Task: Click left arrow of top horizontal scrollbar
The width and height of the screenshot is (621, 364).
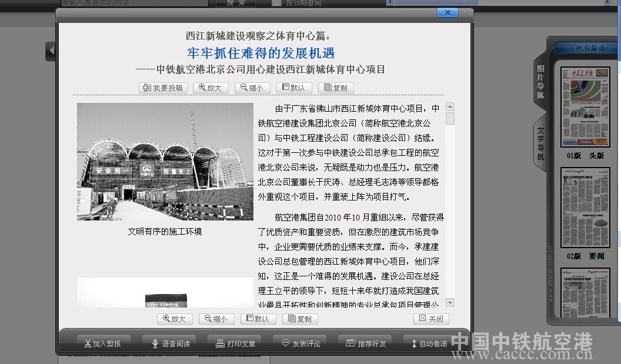Action: tap(390, 2)
